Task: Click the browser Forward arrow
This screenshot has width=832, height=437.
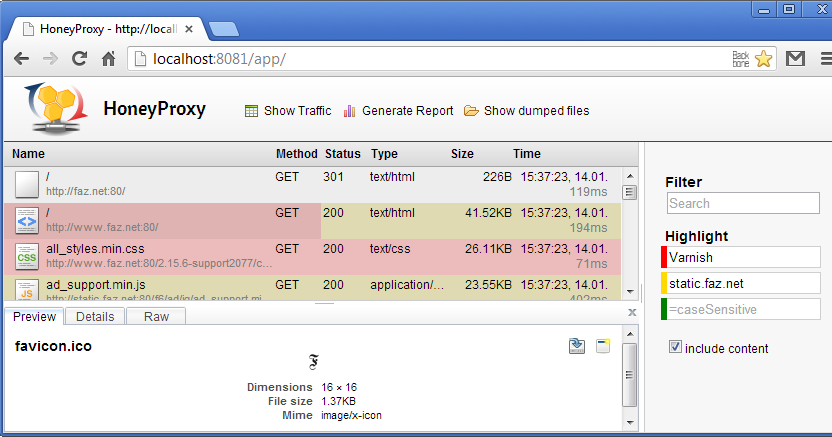Action: point(50,58)
